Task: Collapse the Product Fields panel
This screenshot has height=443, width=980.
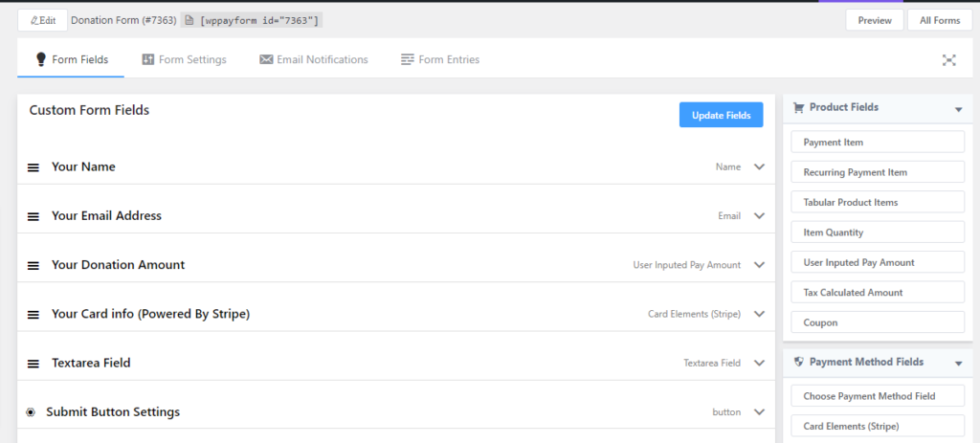Action: coord(958,110)
